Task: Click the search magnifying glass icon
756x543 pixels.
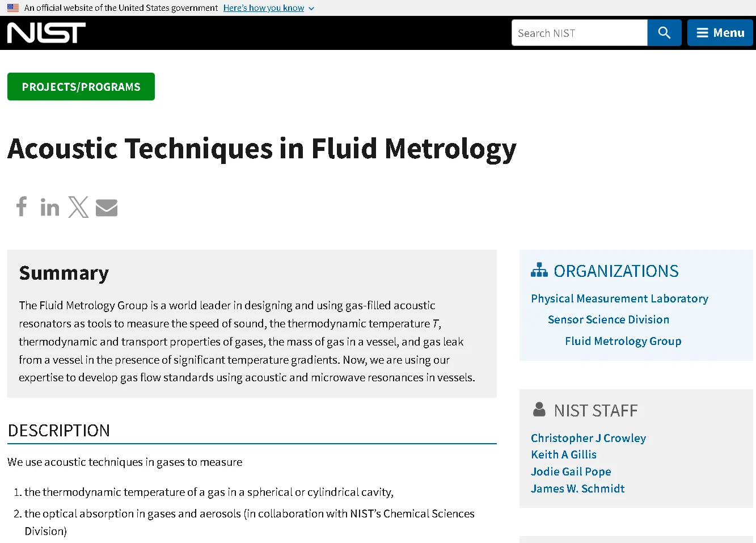Action: tap(664, 32)
